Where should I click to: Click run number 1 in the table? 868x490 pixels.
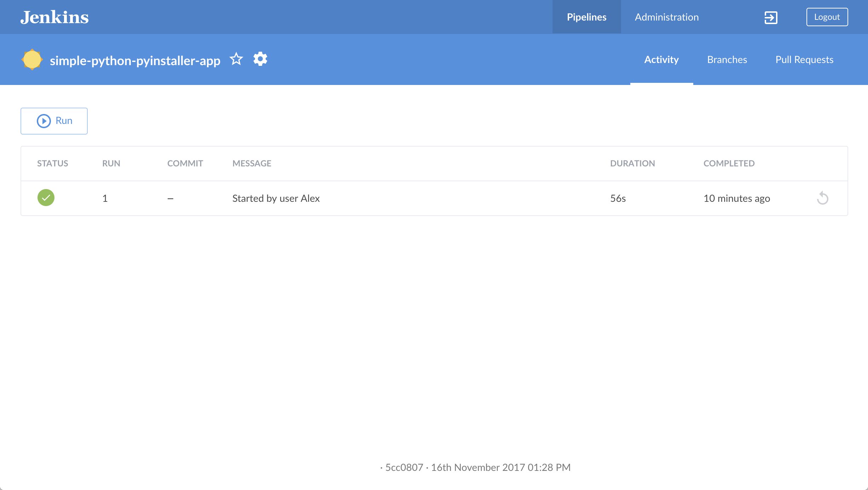pos(105,198)
